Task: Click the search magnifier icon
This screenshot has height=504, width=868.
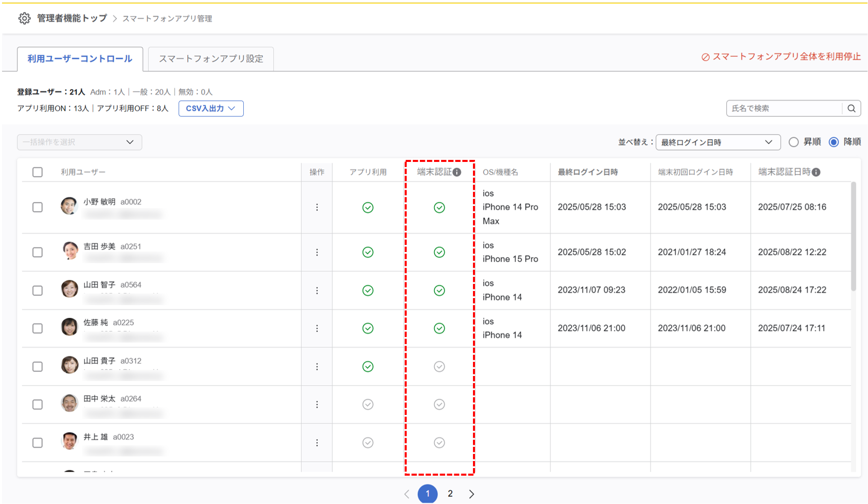Action: [851, 108]
